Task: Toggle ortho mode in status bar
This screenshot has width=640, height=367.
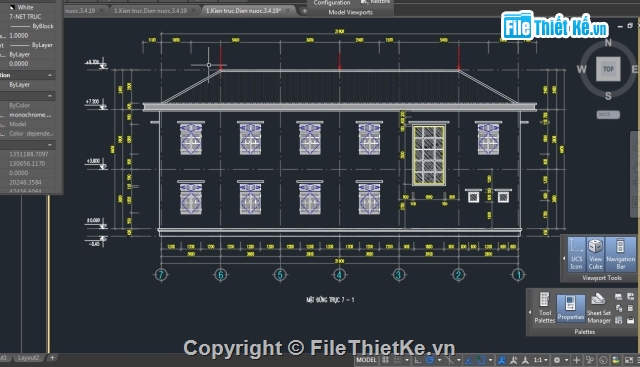Action: (x=418, y=360)
